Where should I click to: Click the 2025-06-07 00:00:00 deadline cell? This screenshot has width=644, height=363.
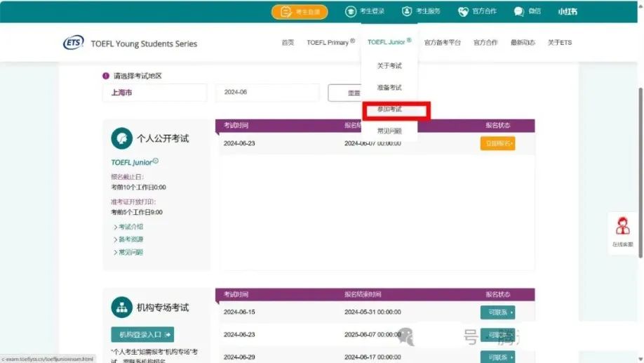pyautogui.click(x=373, y=335)
